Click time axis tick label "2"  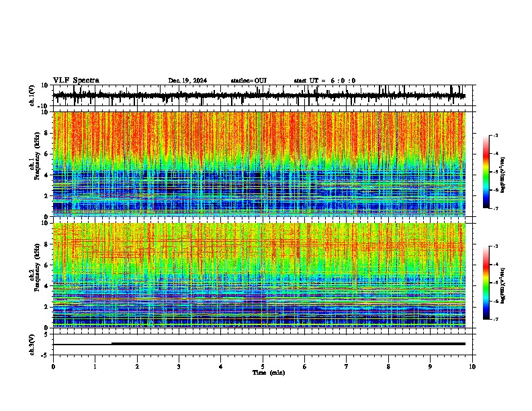tap(137, 367)
